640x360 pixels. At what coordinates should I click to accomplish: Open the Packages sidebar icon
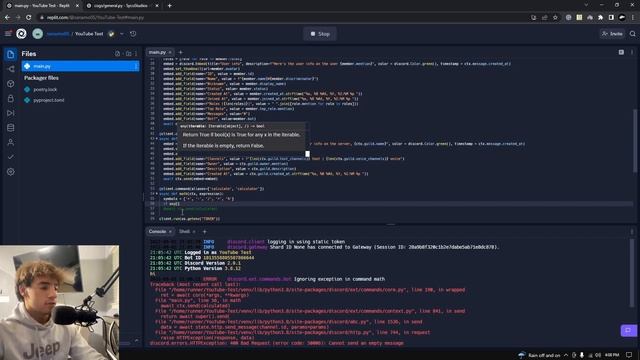11,84
